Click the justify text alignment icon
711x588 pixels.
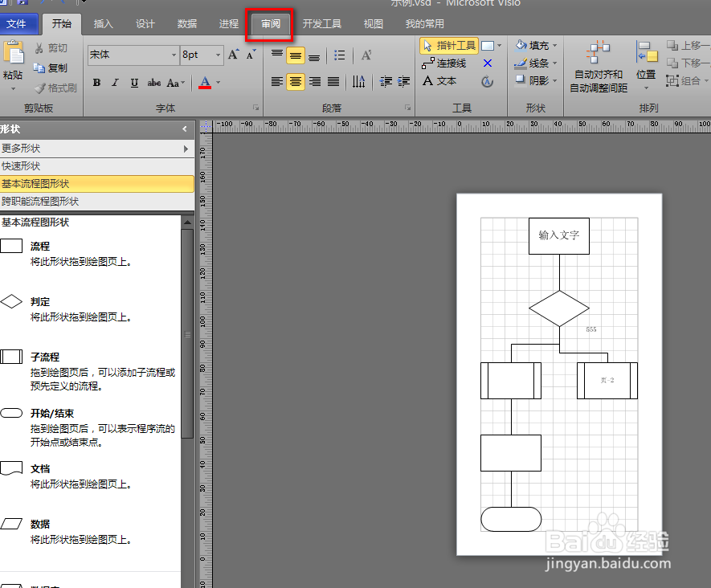pyautogui.click(x=333, y=82)
